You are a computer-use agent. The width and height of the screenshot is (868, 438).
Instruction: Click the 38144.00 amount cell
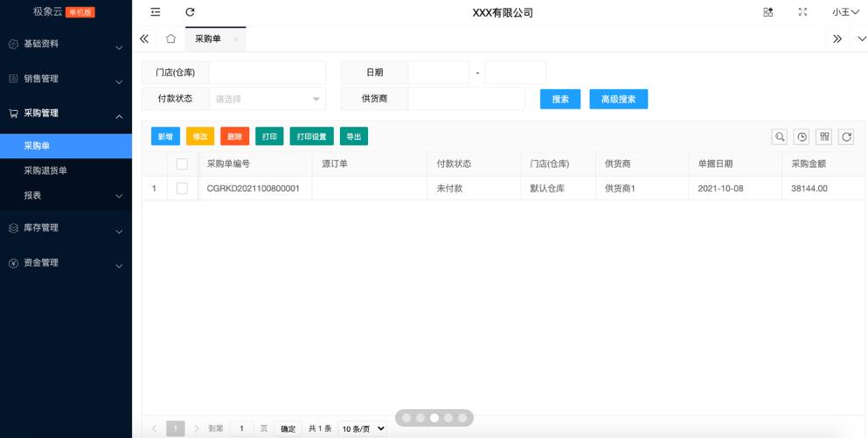(x=823, y=188)
